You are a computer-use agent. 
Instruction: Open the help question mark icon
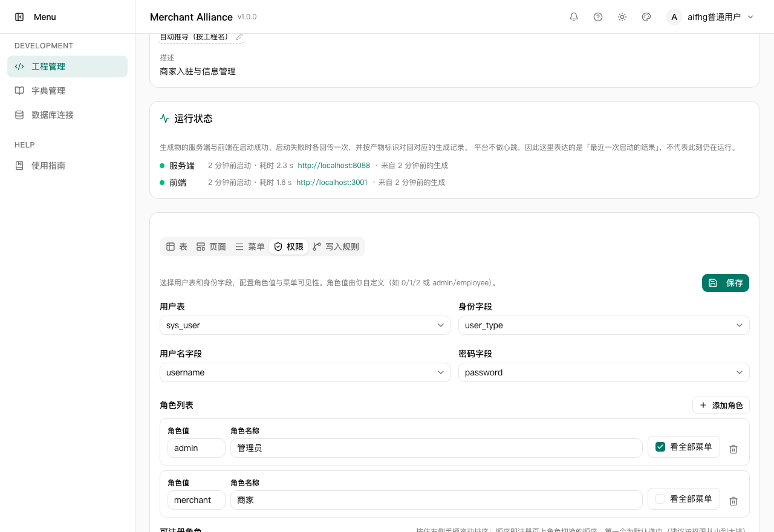point(598,17)
